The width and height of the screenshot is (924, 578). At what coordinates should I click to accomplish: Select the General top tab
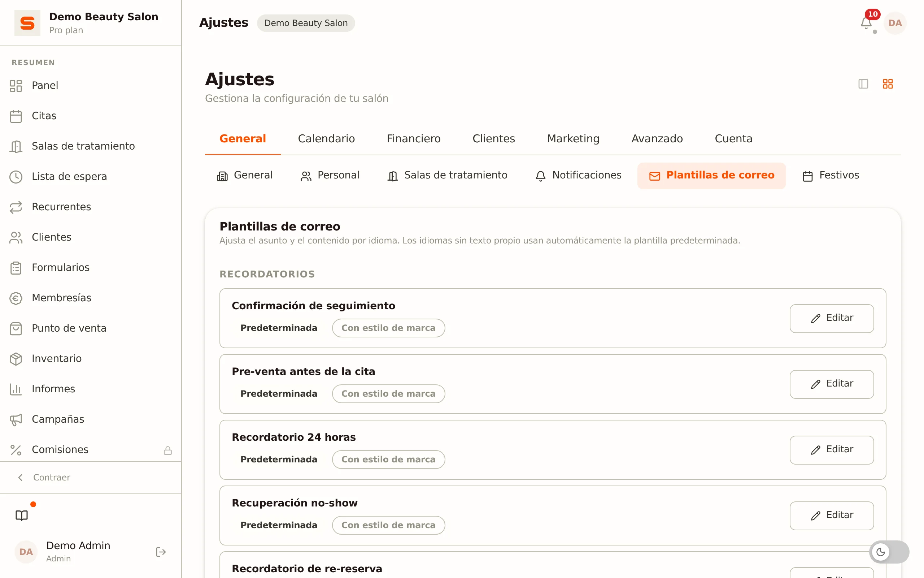pyautogui.click(x=243, y=138)
